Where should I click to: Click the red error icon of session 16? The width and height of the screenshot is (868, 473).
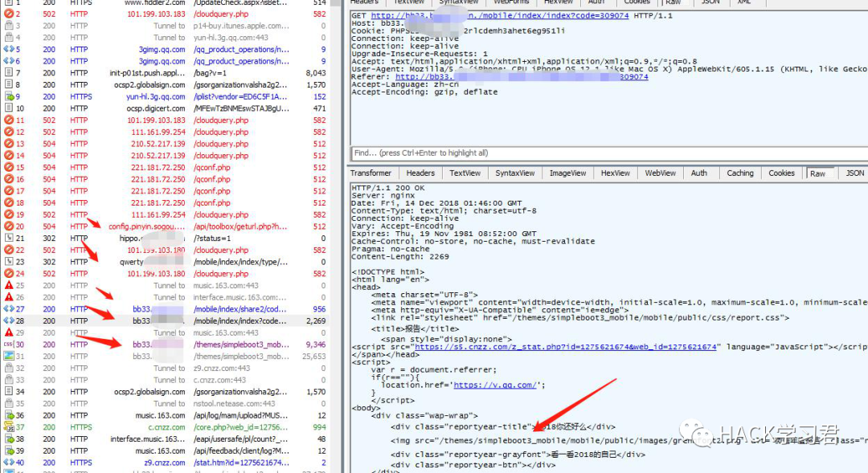(9, 179)
